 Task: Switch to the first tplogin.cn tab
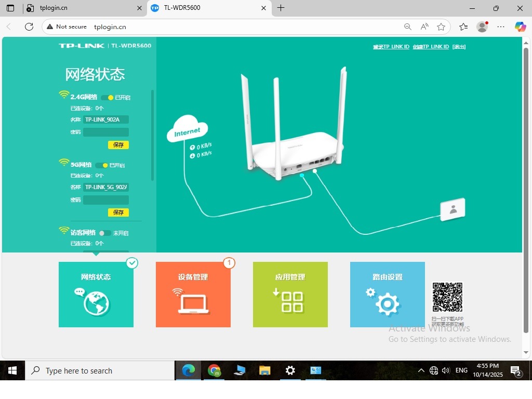click(83, 8)
